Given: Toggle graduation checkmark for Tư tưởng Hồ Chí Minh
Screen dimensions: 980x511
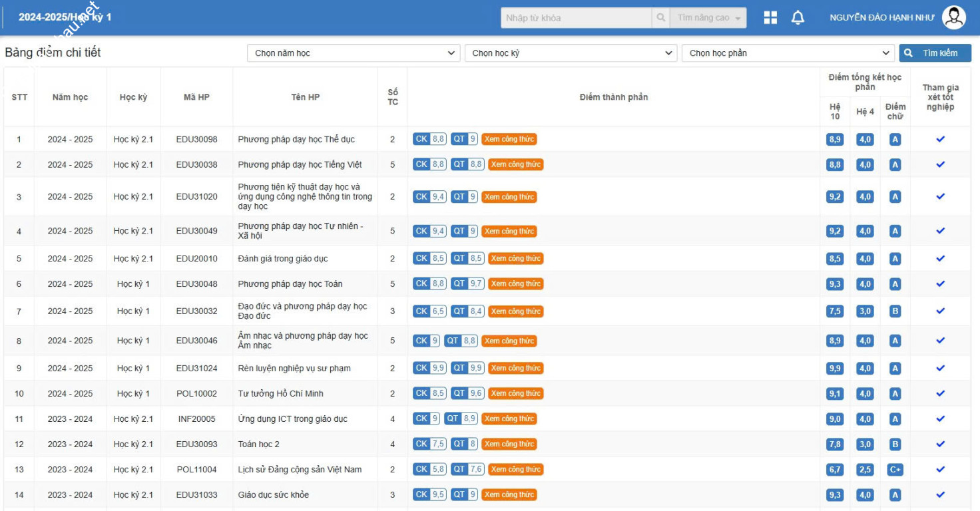Looking at the screenshot, I should [x=940, y=394].
